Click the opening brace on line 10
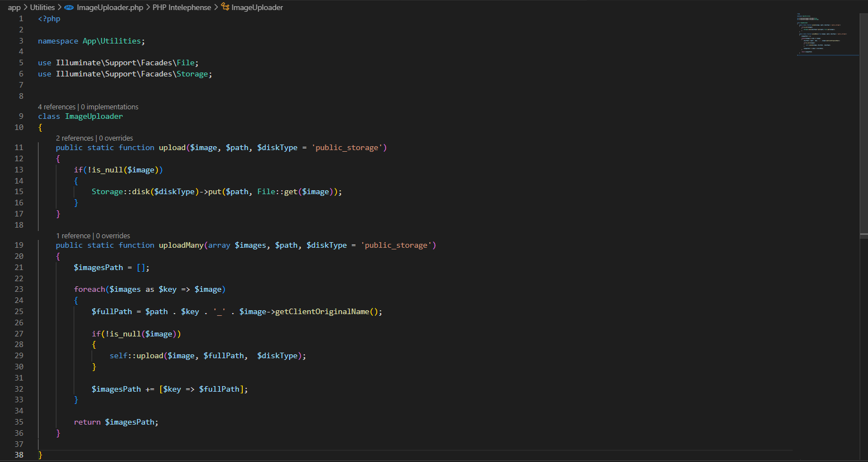This screenshot has height=462, width=868. (x=40, y=127)
